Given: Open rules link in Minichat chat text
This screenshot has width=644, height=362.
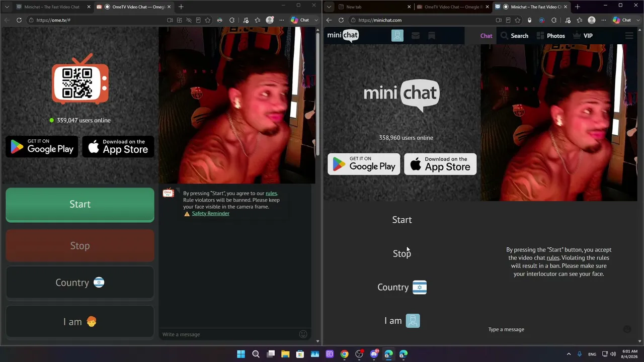Looking at the screenshot, I should [553, 258].
